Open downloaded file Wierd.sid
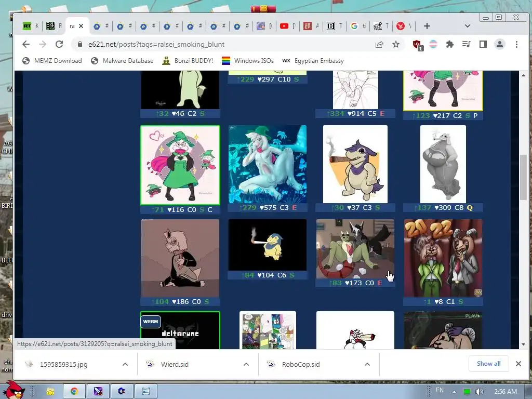Screen dimensions: 532x399 point(175,364)
